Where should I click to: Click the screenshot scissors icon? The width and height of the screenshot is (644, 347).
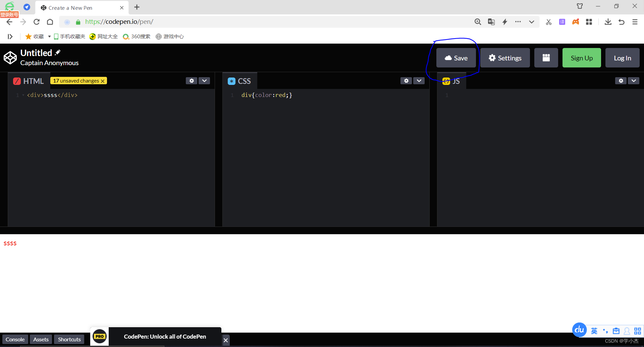(549, 22)
